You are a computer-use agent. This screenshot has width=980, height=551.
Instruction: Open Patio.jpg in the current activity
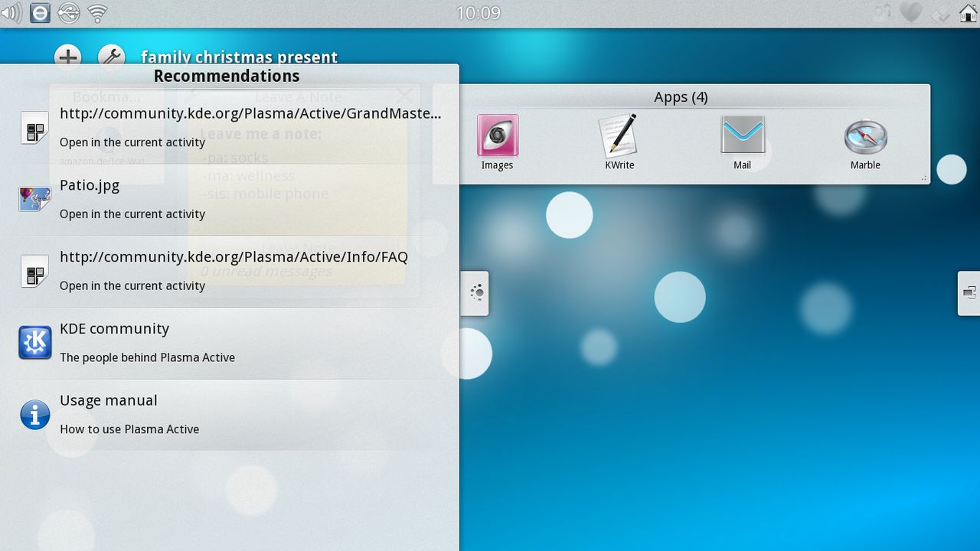click(x=230, y=200)
